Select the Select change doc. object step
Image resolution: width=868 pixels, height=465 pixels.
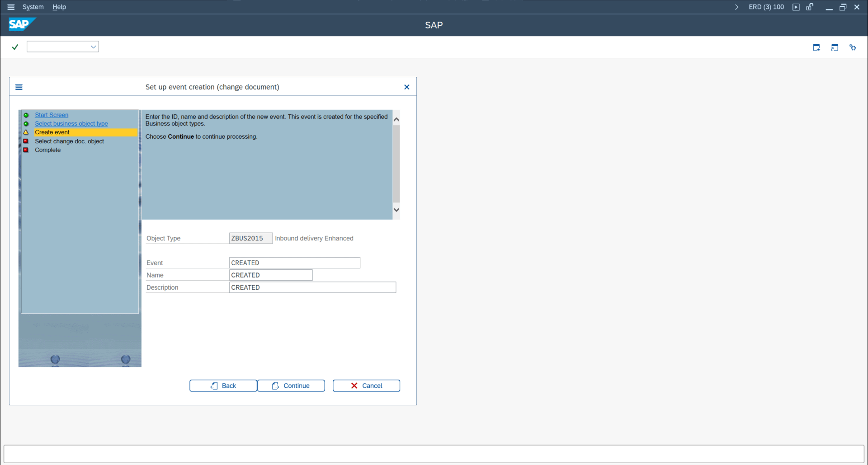coord(70,141)
